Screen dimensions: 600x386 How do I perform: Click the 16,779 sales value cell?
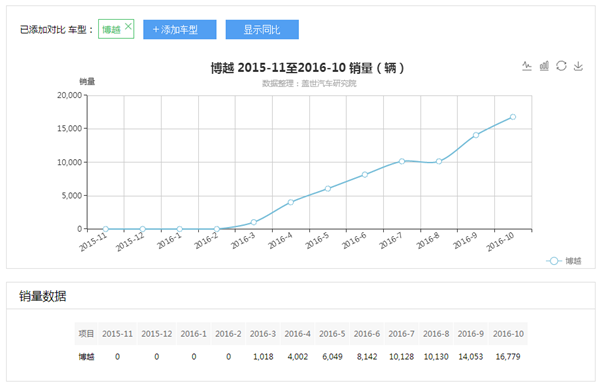[508, 357]
